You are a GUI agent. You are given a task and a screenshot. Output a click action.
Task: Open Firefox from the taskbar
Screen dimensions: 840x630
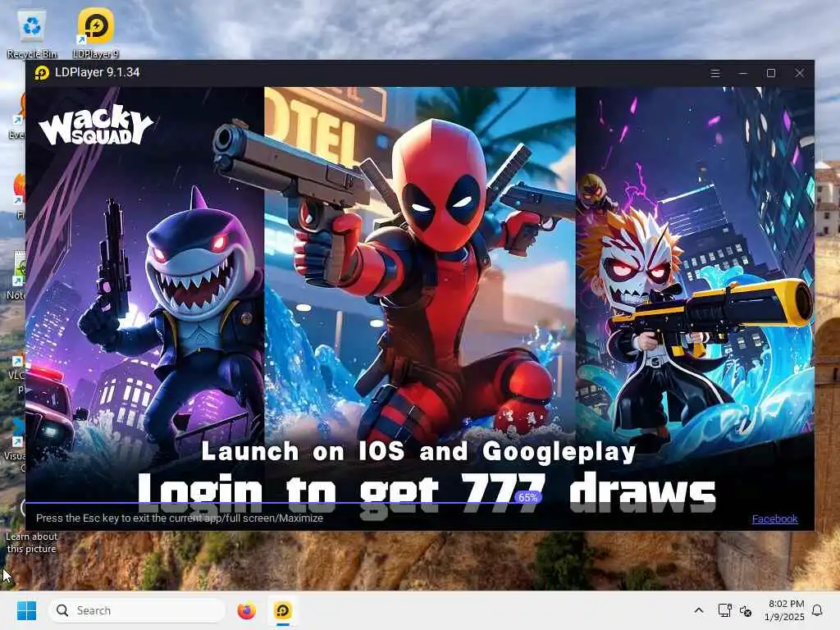pyautogui.click(x=246, y=610)
